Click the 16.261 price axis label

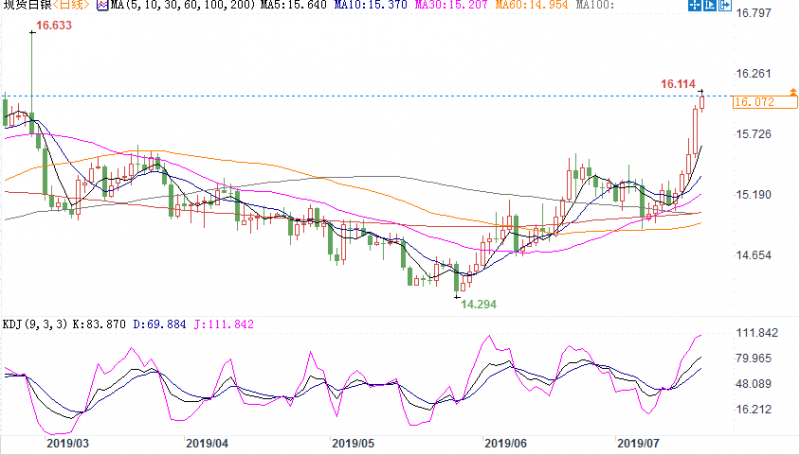click(x=753, y=74)
